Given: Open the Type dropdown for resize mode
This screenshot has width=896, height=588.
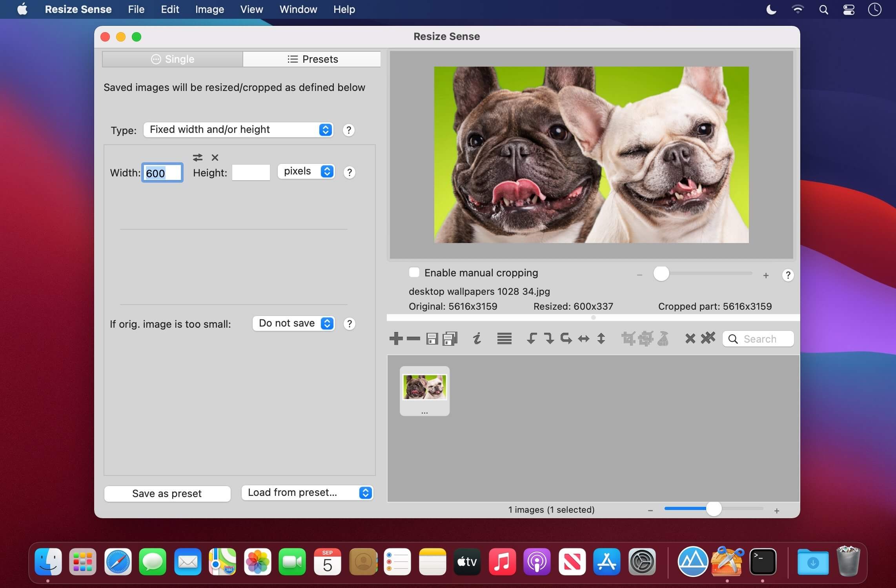Looking at the screenshot, I should coord(238,130).
